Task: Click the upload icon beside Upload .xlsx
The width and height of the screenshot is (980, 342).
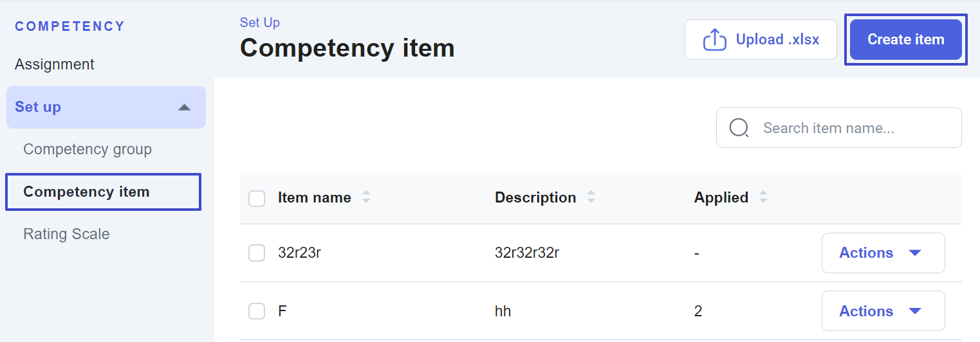Action: click(x=714, y=40)
